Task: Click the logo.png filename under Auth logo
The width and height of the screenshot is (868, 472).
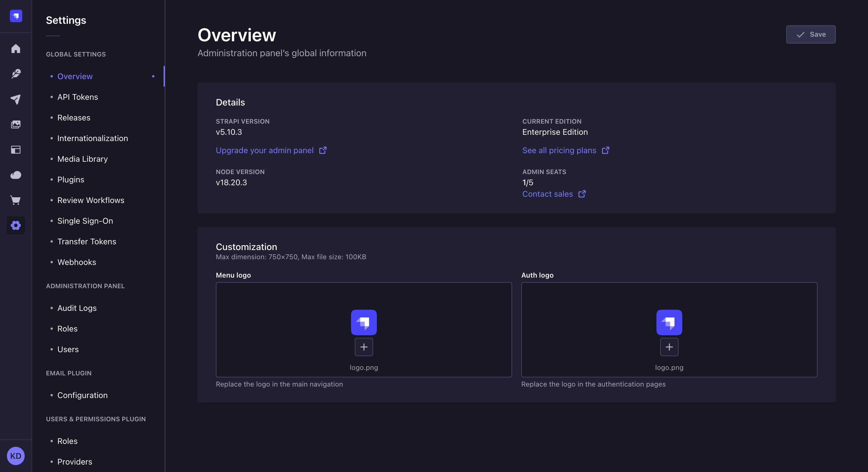Action: tap(669, 367)
